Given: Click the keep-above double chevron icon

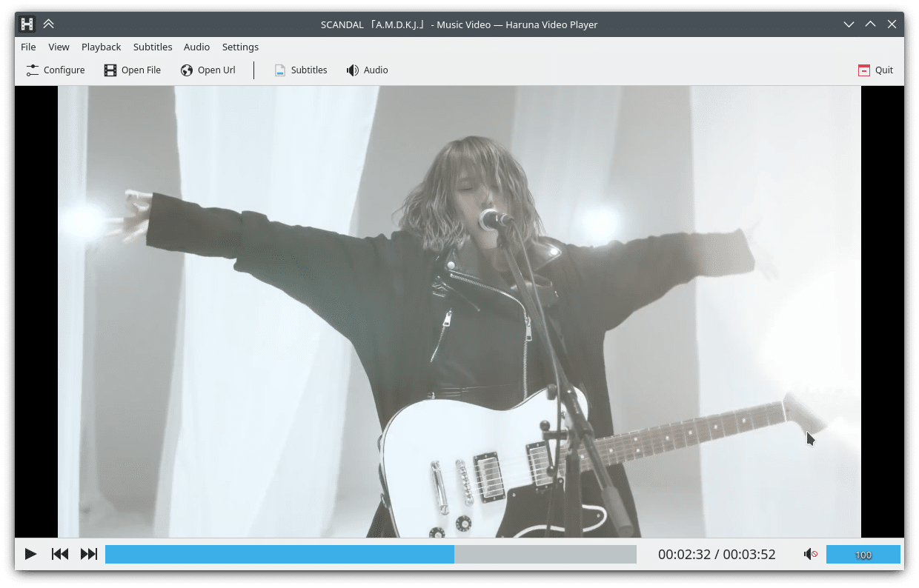Looking at the screenshot, I should pyautogui.click(x=48, y=24).
